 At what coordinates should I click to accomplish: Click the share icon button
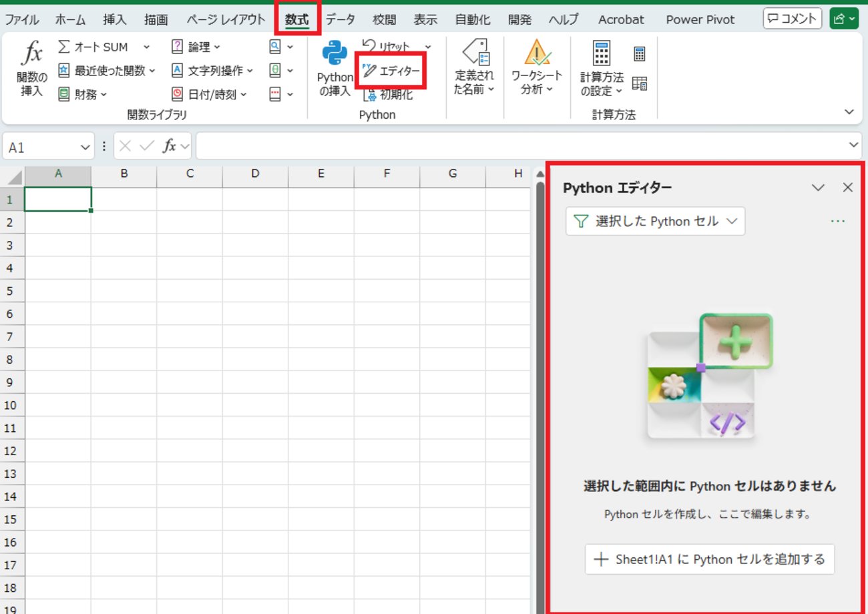click(844, 19)
